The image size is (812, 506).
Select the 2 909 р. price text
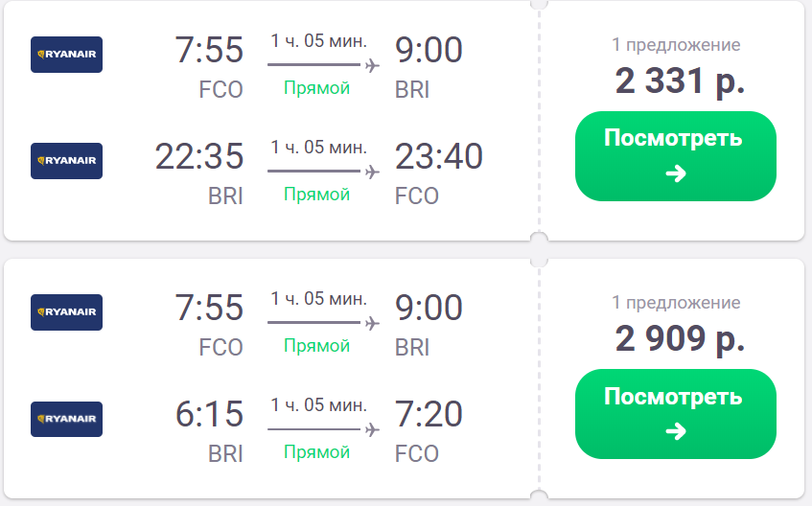click(x=680, y=338)
